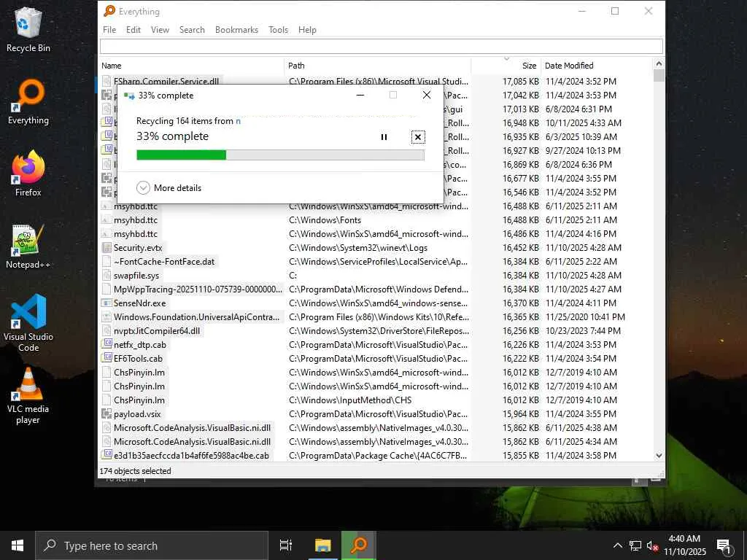Viewport: 747px width, 560px height.
Task: Select the Firefox desktop shortcut
Action: (28, 174)
